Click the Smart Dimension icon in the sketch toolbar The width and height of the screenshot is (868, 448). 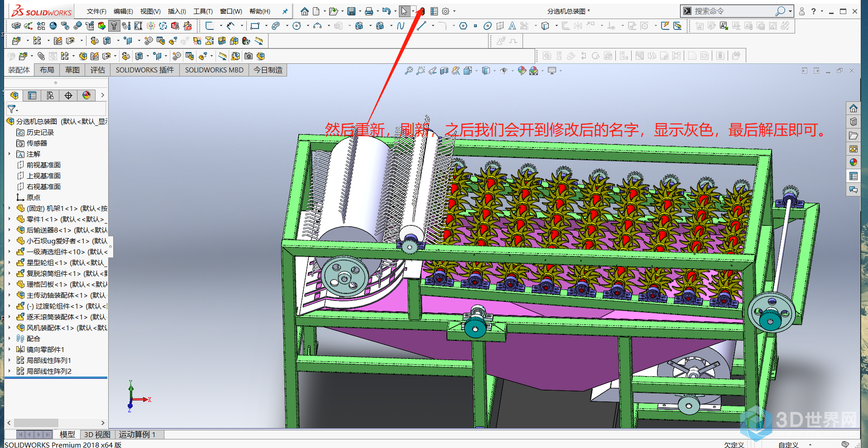[x=231, y=26]
